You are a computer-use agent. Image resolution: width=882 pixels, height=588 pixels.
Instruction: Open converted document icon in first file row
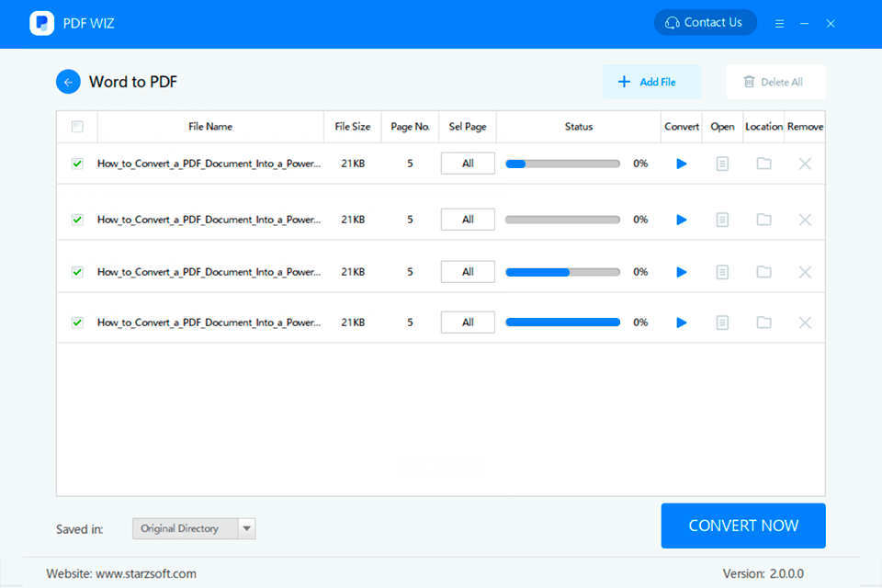tap(722, 164)
